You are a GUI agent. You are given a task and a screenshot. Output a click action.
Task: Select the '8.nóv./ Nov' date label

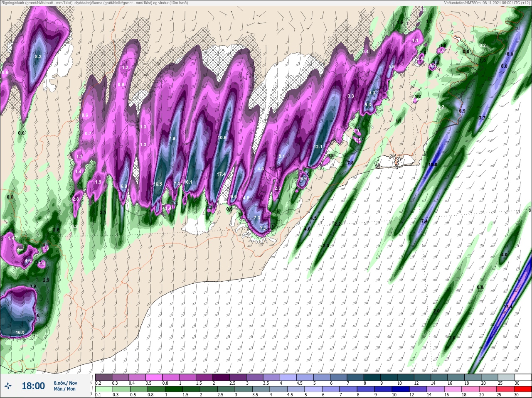pyautogui.click(x=65, y=383)
